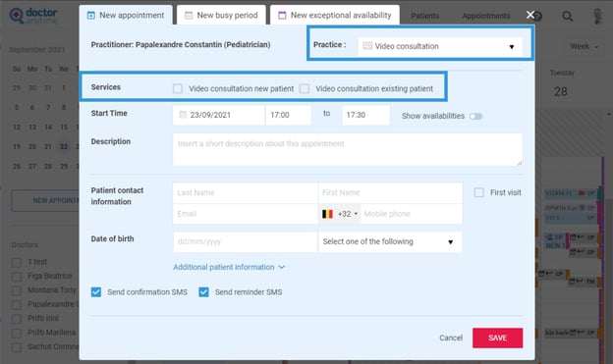
Task: Uncheck Send reminder SMS
Action: click(x=203, y=292)
